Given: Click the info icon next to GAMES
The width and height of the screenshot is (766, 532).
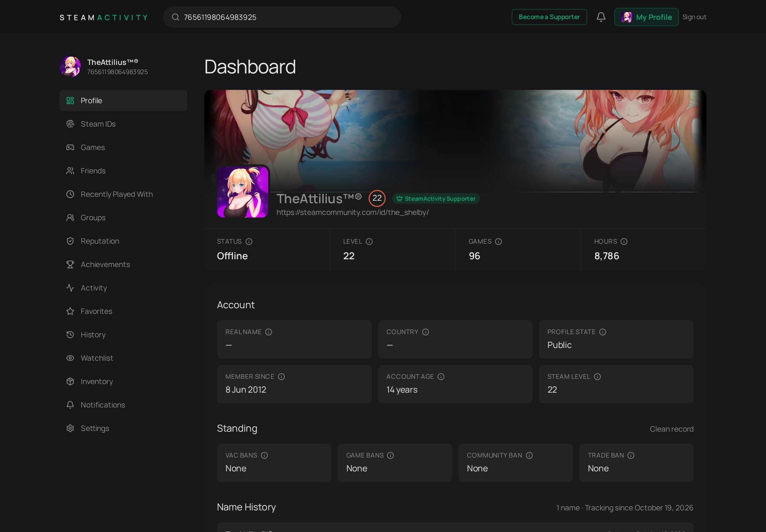Looking at the screenshot, I should pyautogui.click(x=498, y=242).
